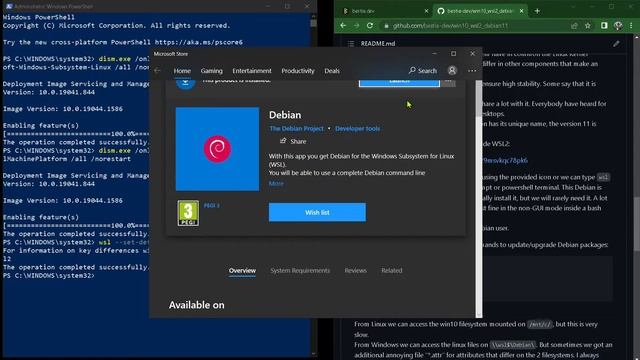Viewport: 640px width, 360px height.
Task: Open System Requirements section
Action: coord(300,271)
